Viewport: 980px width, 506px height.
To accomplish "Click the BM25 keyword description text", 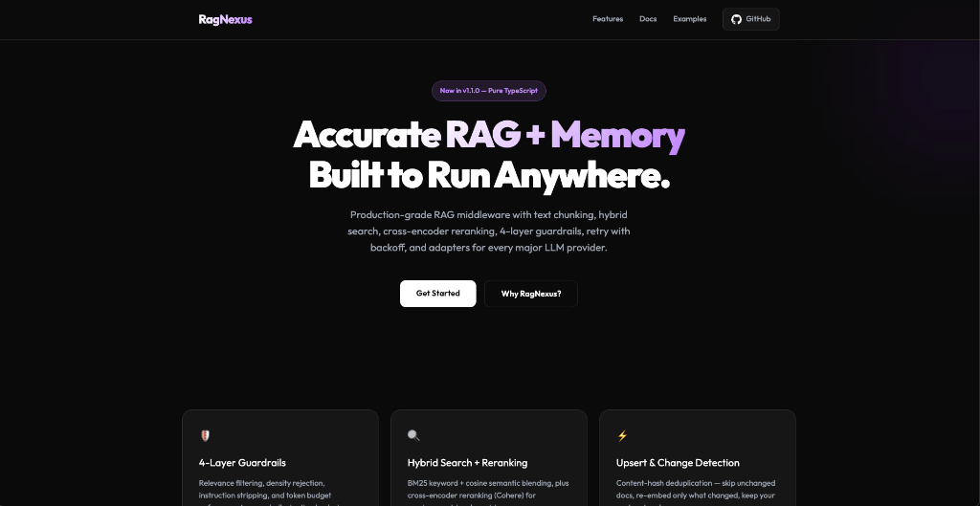I will [488, 492].
